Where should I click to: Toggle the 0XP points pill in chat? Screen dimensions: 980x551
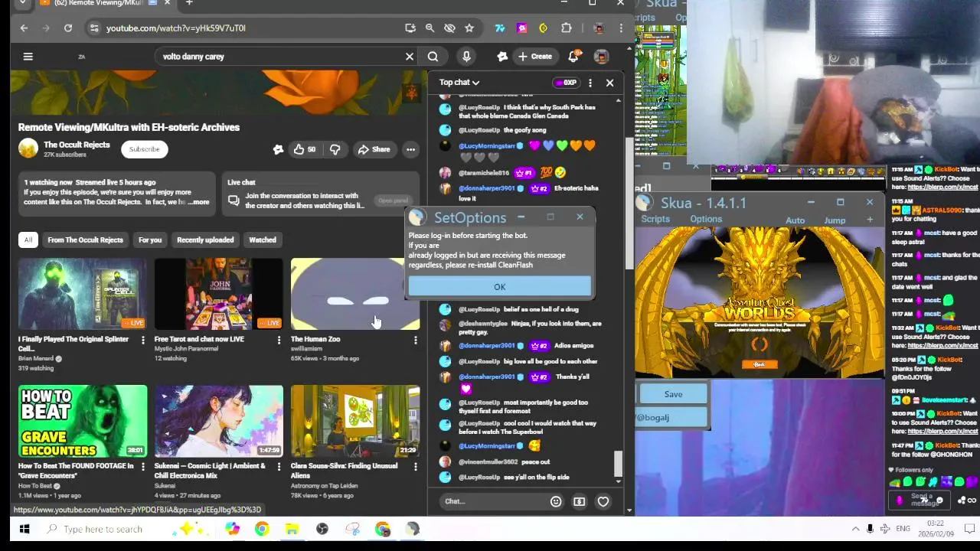click(x=567, y=82)
